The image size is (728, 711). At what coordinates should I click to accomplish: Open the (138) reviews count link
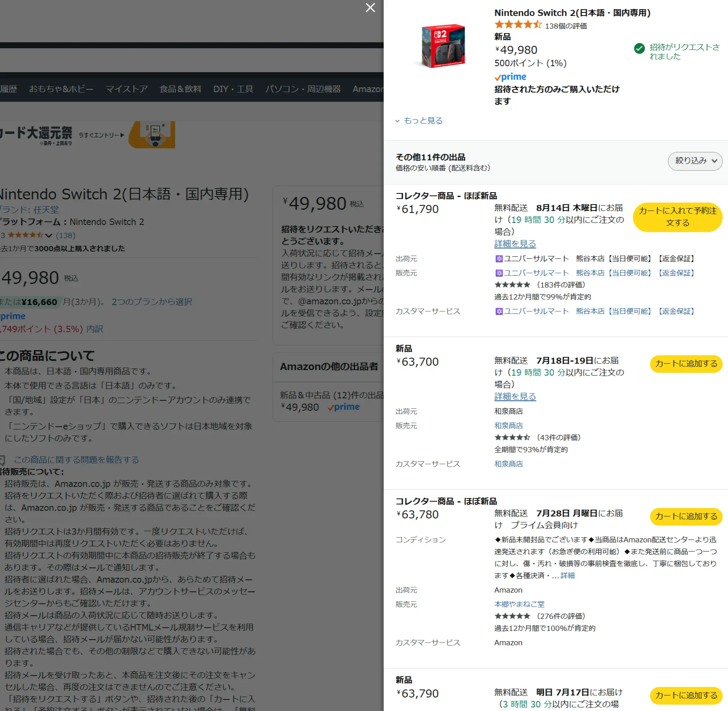[x=65, y=235]
